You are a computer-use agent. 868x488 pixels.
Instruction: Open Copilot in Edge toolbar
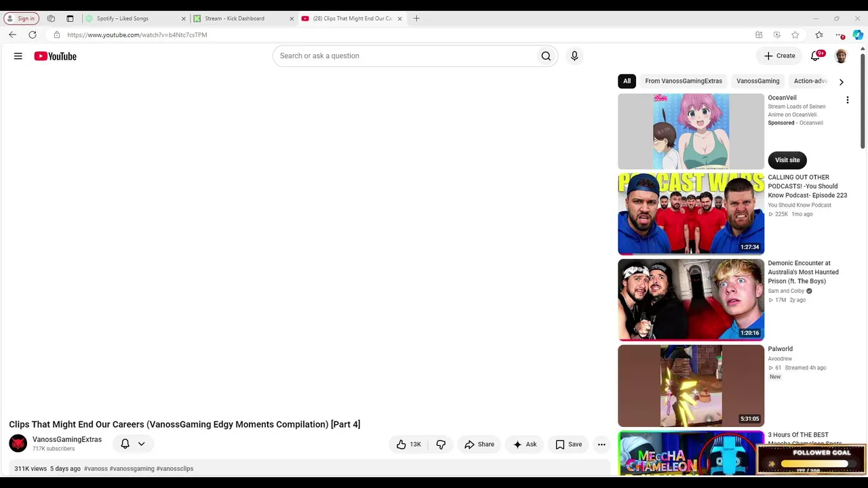coord(858,35)
